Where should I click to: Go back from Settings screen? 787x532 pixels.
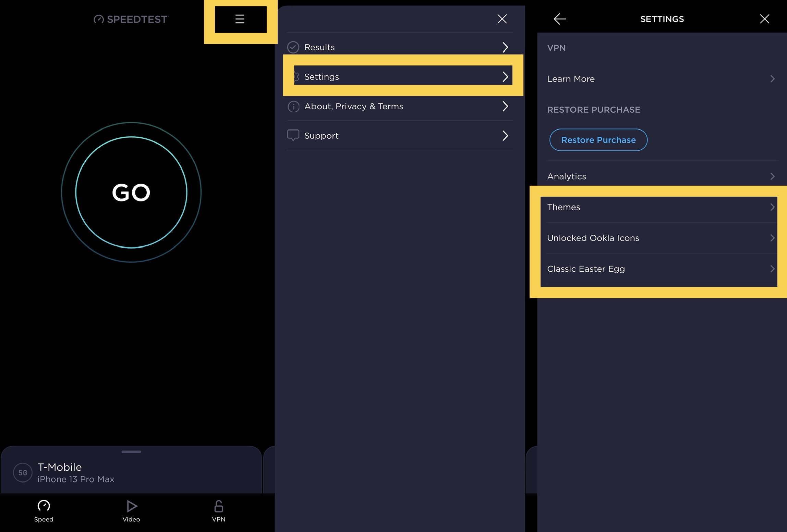coord(560,19)
